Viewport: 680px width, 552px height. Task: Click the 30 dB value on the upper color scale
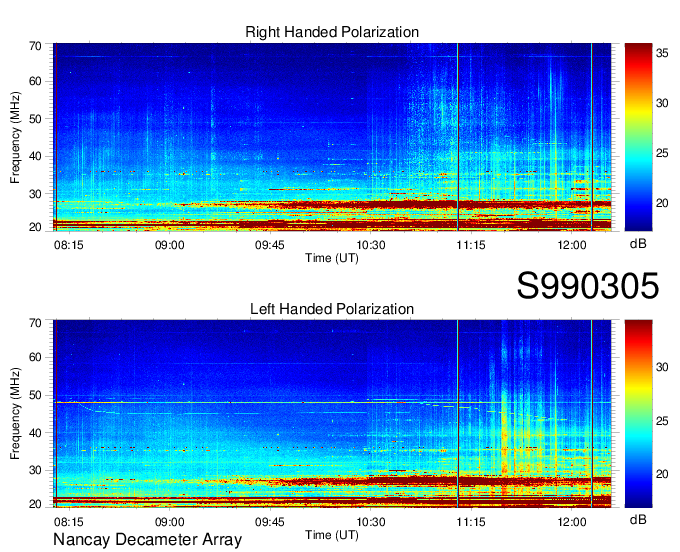point(662,103)
